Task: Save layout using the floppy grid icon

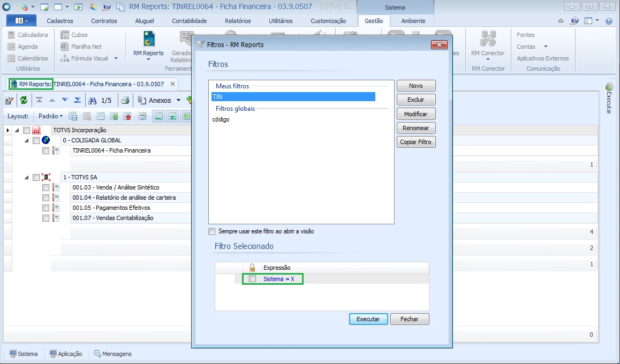Action: [x=73, y=116]
